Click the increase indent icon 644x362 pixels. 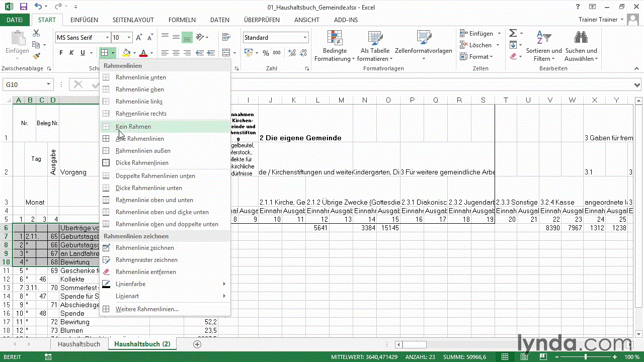point(211,53)
